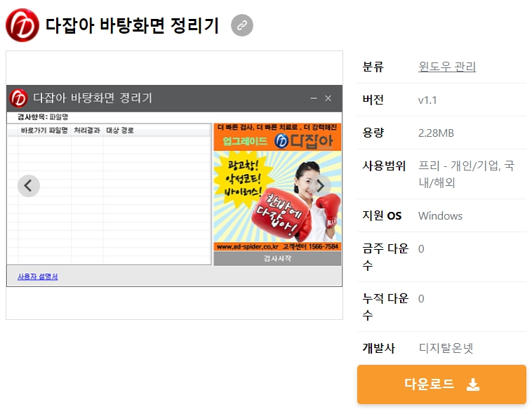Click the 금주 다운수 label
Viewport: 532px width, 414px height.
click(385, 257)
